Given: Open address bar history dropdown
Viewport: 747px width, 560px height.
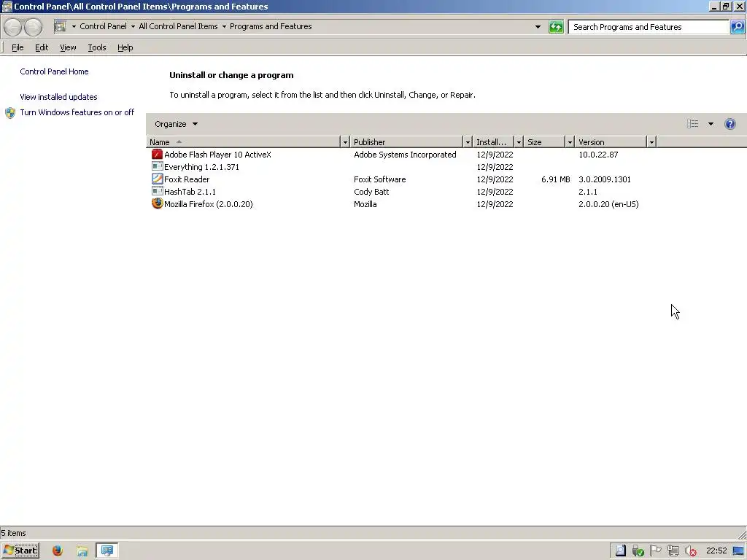Looking at the screenshot, I should coord(538,27).
